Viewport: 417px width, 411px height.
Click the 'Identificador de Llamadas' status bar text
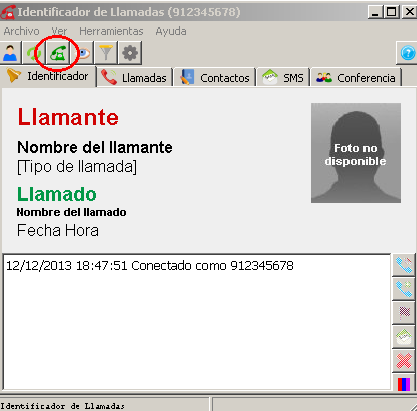point(62,406)
